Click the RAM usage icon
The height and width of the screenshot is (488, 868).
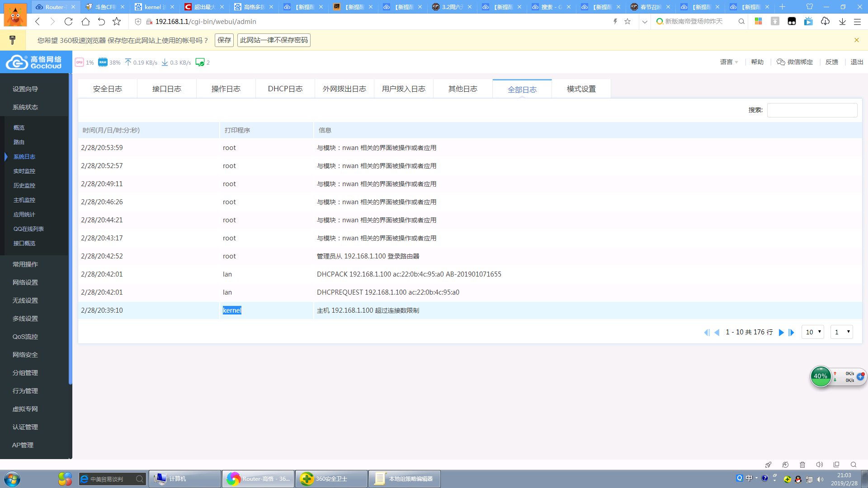[103, 62]
